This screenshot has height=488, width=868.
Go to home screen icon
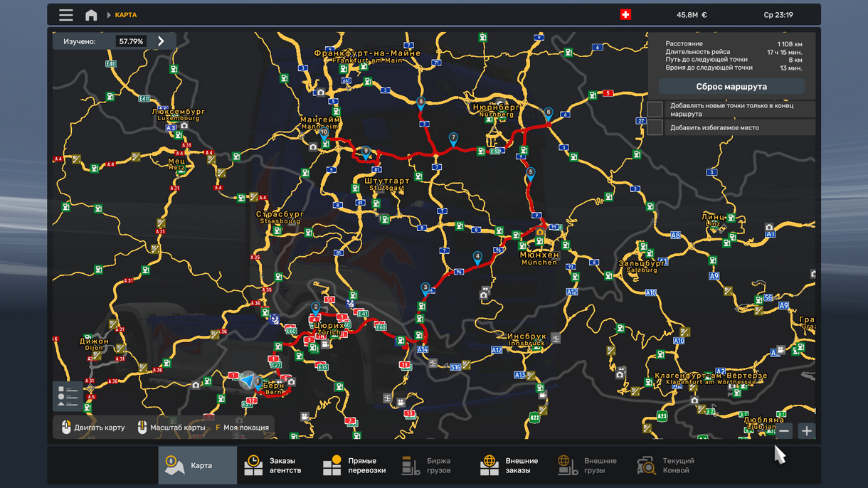coord(91,15)
